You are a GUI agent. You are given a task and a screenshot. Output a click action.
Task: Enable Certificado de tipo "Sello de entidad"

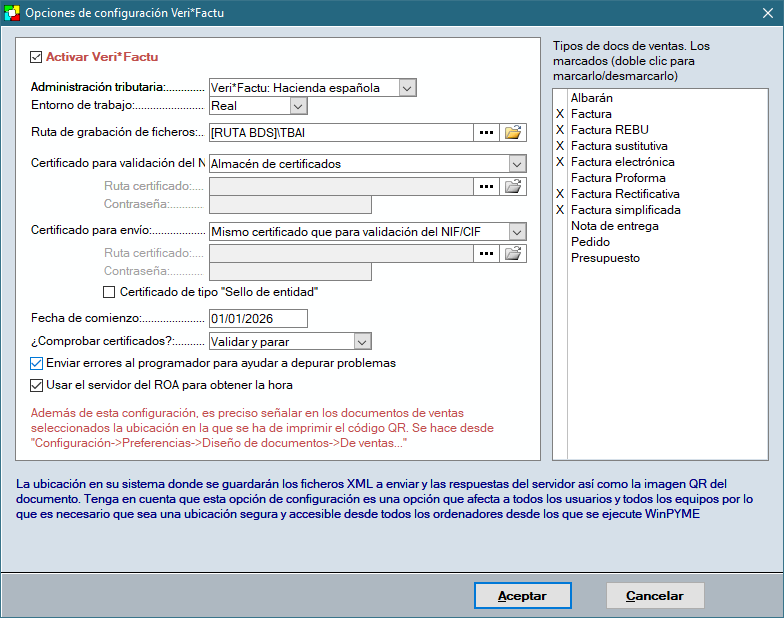110,293
